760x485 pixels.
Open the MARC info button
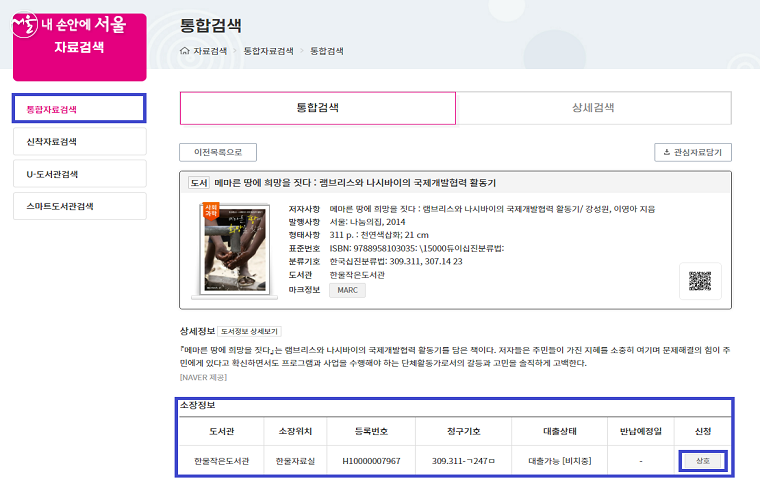point(348,290)
